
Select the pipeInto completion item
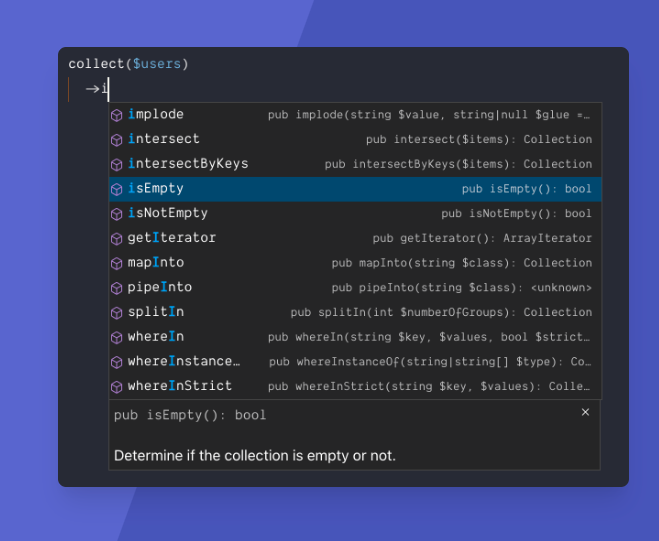tap(355, 288)
